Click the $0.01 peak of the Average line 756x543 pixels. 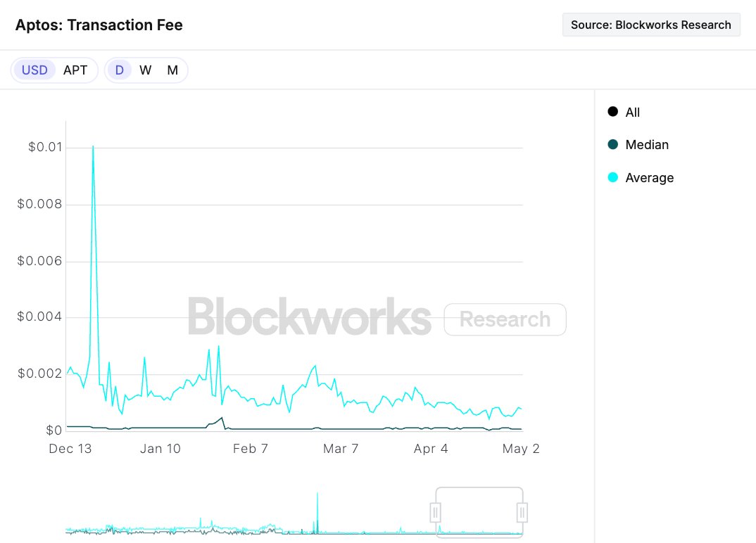click(93, 147)
